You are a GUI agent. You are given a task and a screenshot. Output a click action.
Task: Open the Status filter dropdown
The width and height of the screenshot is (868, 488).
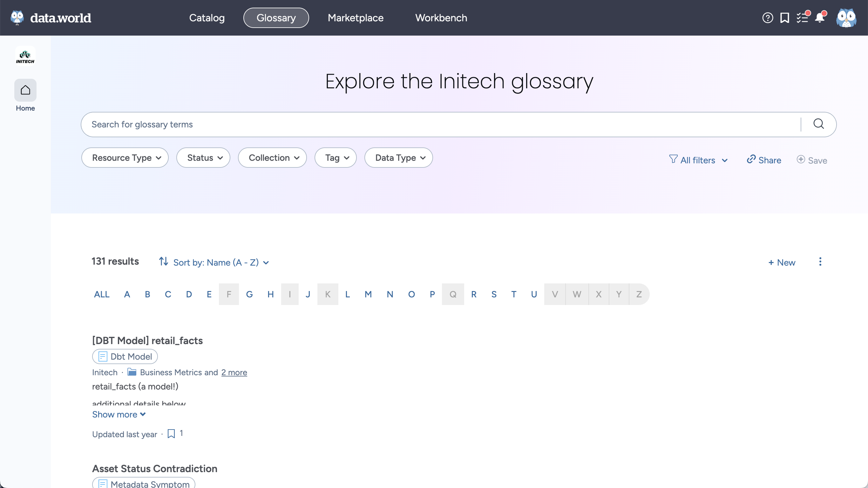[x=203, y=157]
